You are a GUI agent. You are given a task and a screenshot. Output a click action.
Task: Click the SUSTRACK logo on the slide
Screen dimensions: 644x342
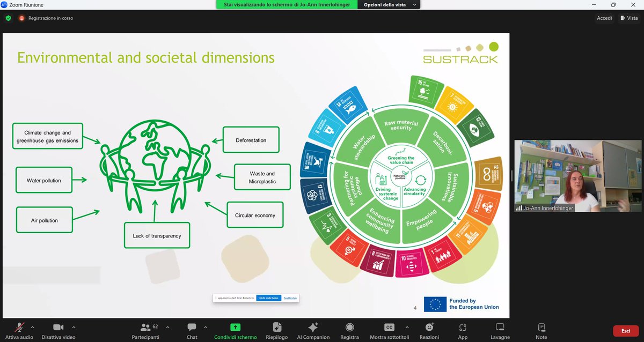[460, 54]
